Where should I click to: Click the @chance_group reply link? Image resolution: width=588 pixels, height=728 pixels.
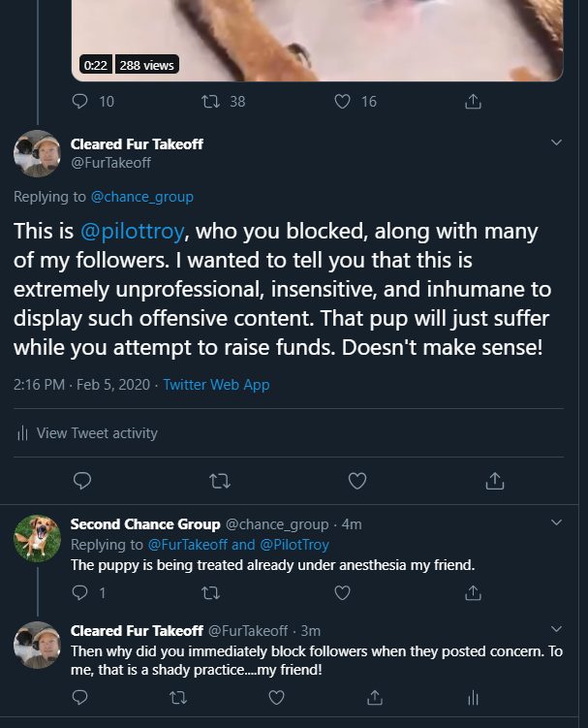click(x=141, y=197)
